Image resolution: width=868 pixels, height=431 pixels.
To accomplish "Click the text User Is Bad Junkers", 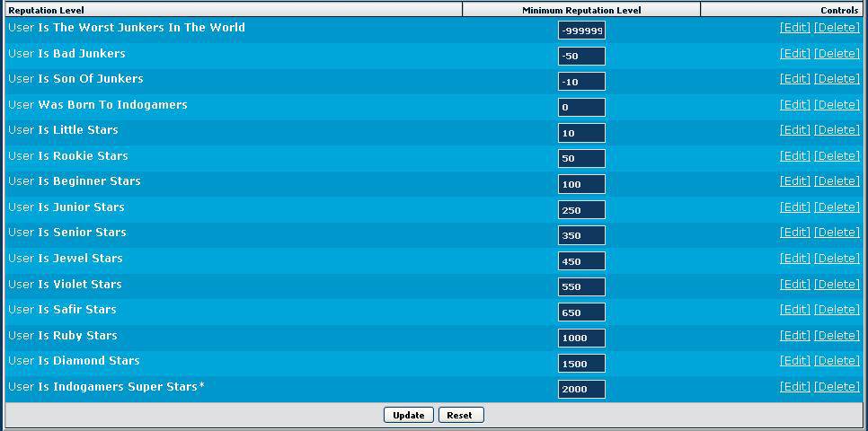I will tap(66, 54).
